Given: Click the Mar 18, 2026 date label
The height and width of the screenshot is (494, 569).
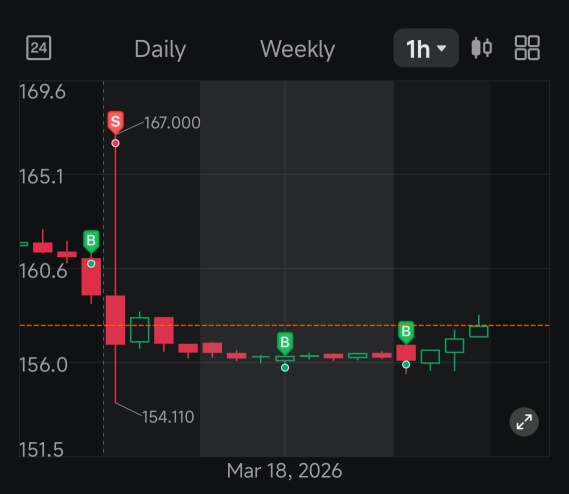Looking at the screenshot, I should point(284,471).
